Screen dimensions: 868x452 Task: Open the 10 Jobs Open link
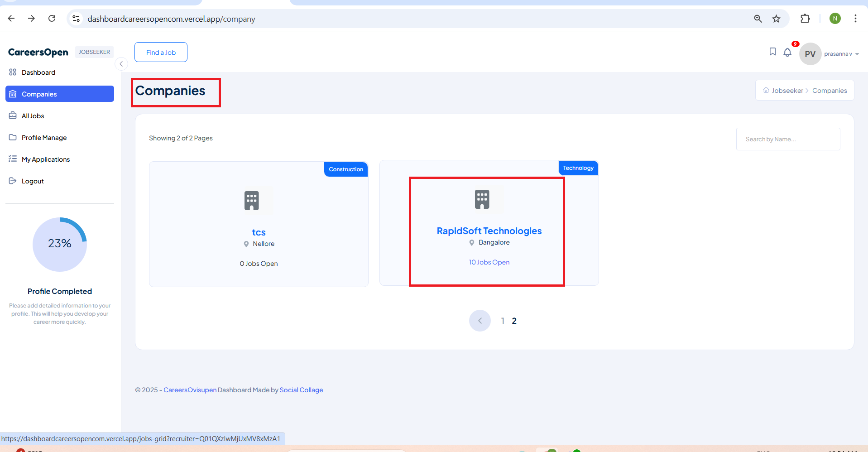click(489, 262)
